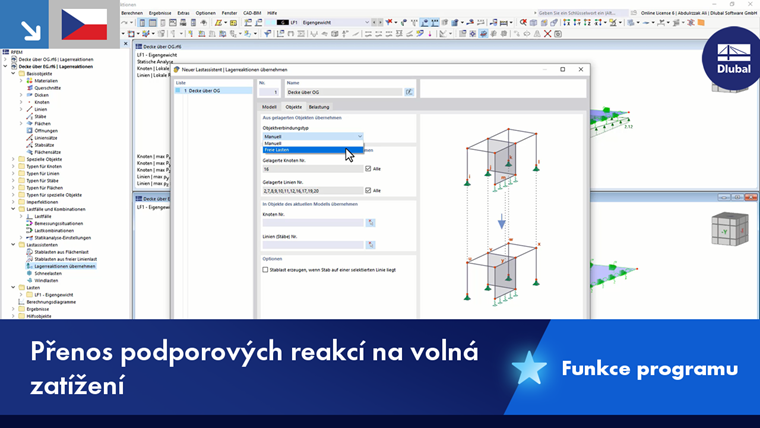Close the navigator panel with the X icon
The image size is (760, 428).
point(126,44)
